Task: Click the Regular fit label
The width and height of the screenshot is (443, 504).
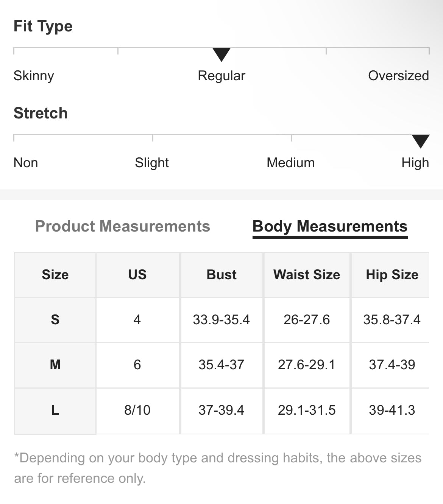Action: [221, 76]
